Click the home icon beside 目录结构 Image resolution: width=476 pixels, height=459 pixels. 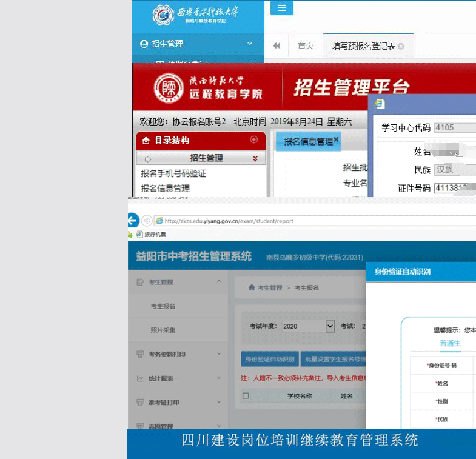[x=146, y=140]
